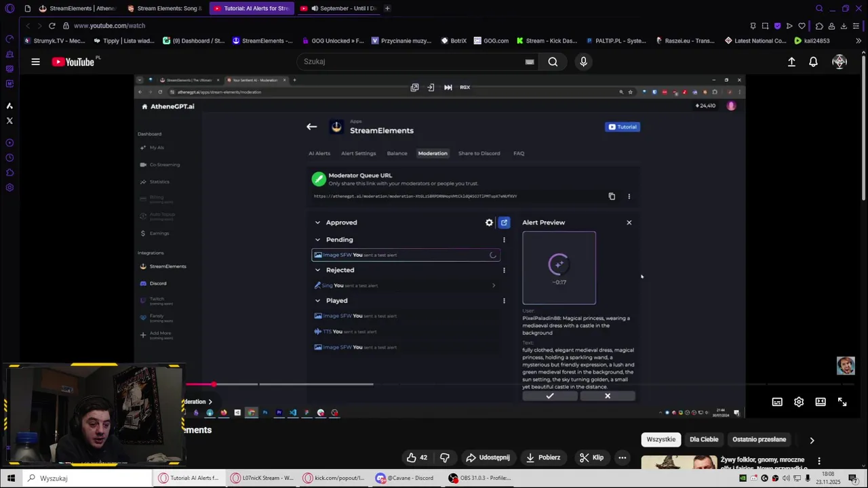Open the YouTube create upload icon

point(791,62)
